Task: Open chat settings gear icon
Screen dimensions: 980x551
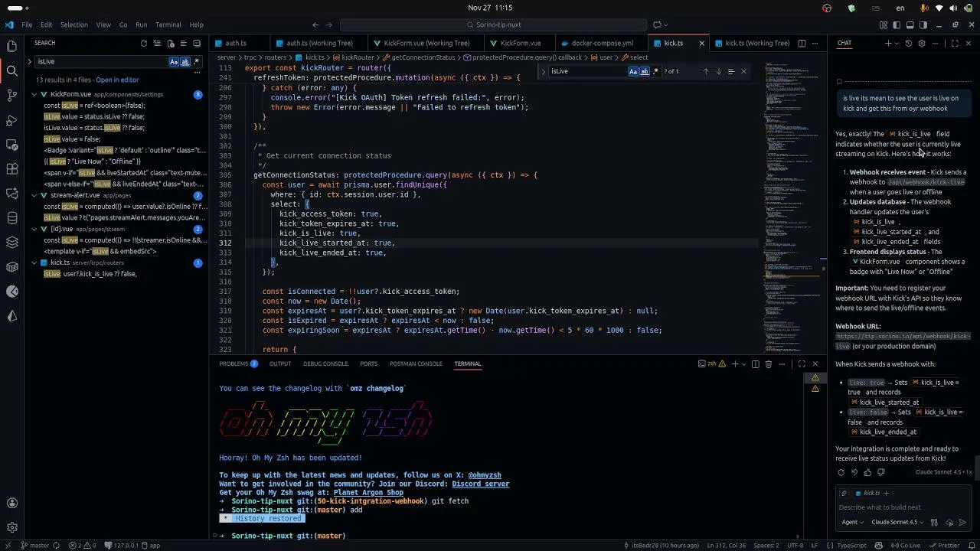Action: [921, 44]
